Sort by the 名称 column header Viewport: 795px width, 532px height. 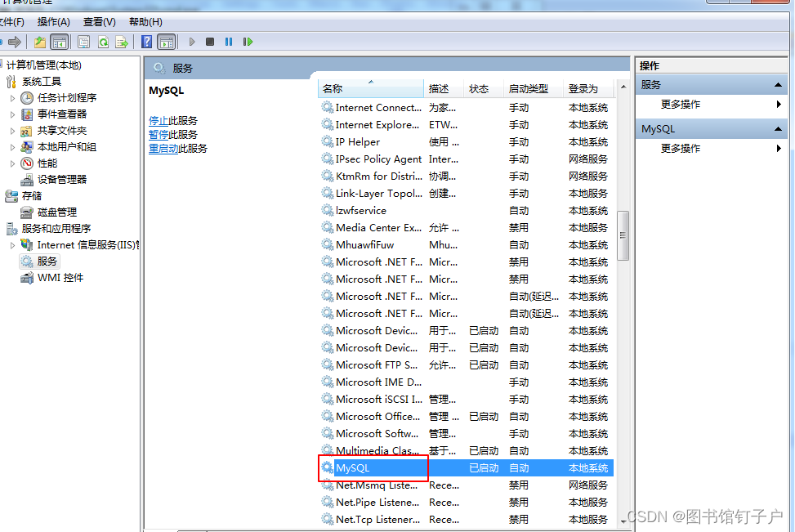(371, 89)
